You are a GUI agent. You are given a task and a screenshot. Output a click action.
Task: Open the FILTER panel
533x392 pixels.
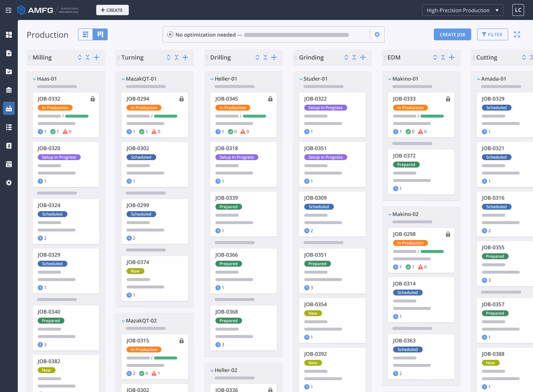tap(492, 34)
